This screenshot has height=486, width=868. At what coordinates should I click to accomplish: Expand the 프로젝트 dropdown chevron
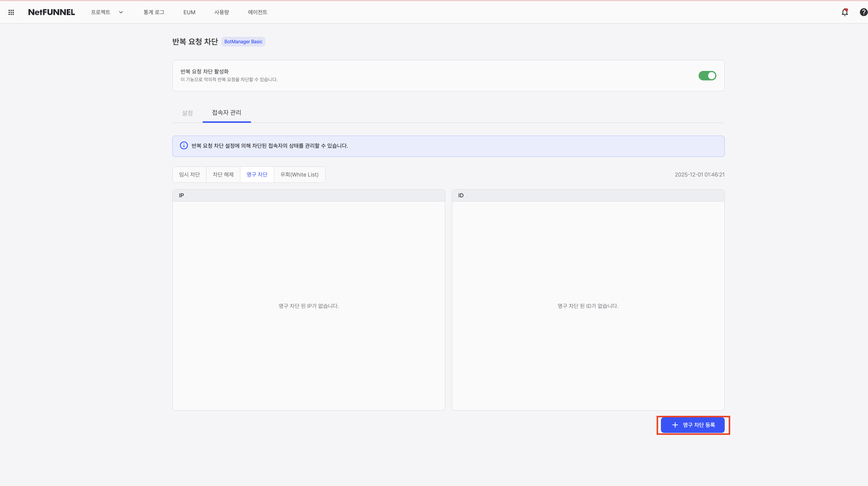[x=121, y=12]
